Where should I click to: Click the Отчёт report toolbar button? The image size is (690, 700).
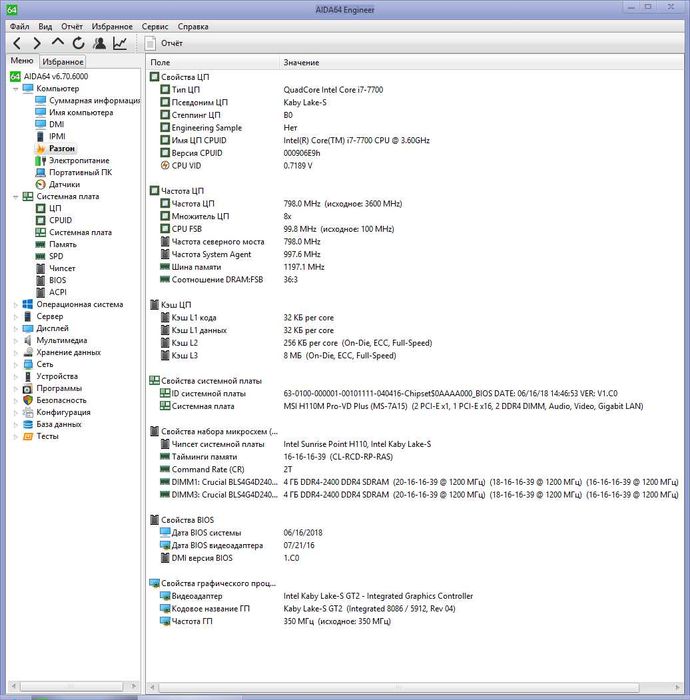163,43
